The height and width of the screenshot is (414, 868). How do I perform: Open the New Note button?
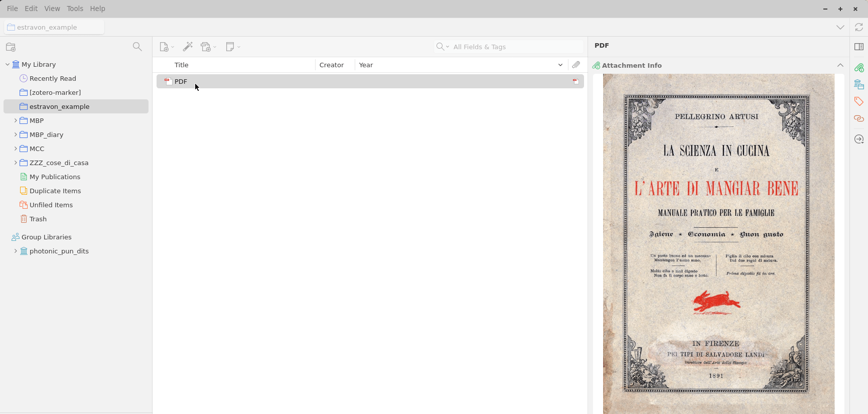click(233, 47)
